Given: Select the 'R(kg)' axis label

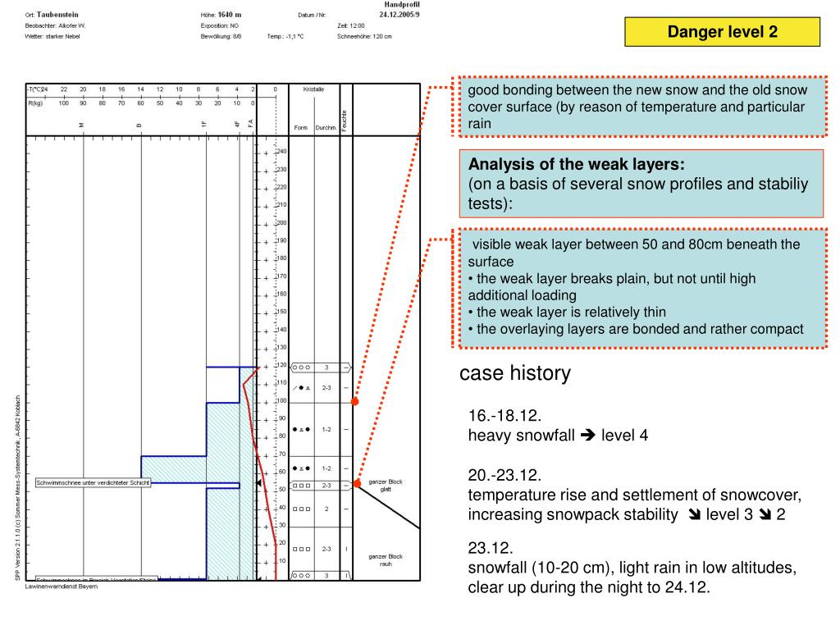Looking at the screenshot, I should 34,103.
